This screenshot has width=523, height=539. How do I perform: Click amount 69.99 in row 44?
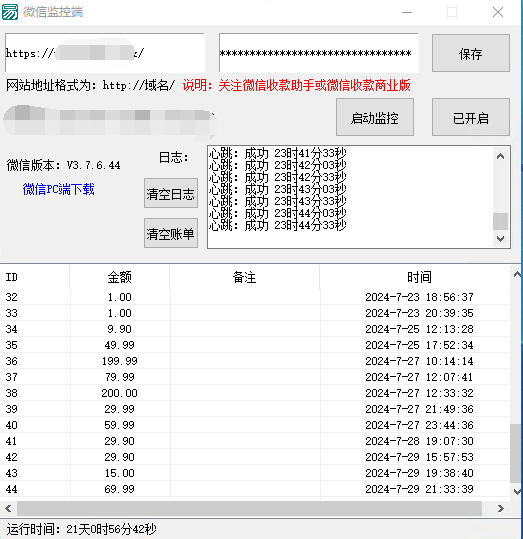[119, 489]
